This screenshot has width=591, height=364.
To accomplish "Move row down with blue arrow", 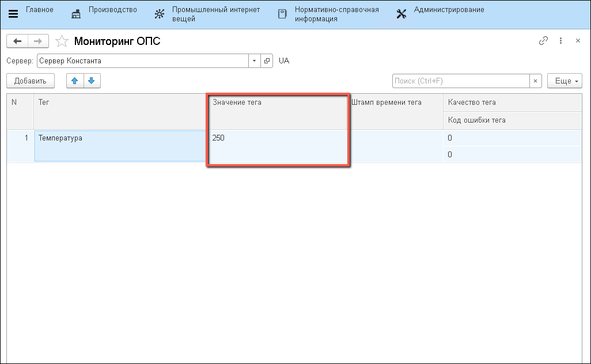I will pyautogui.click(x=92, y=81).
